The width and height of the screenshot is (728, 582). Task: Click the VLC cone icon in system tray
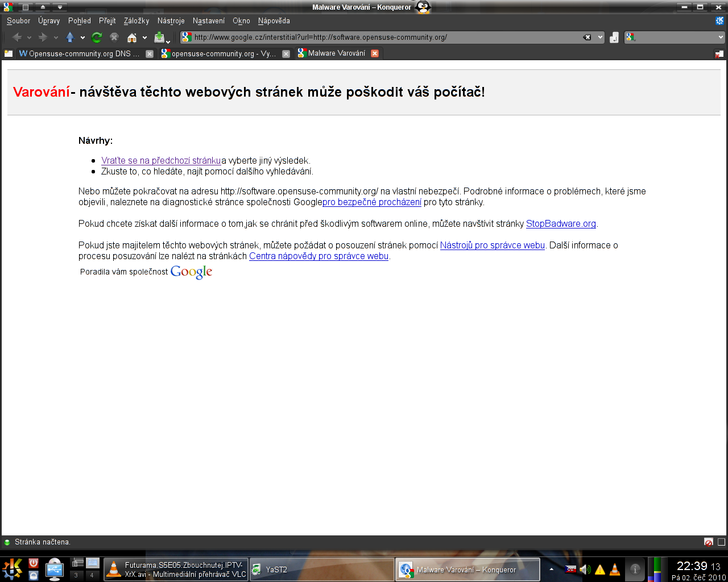tap(615, 569)
